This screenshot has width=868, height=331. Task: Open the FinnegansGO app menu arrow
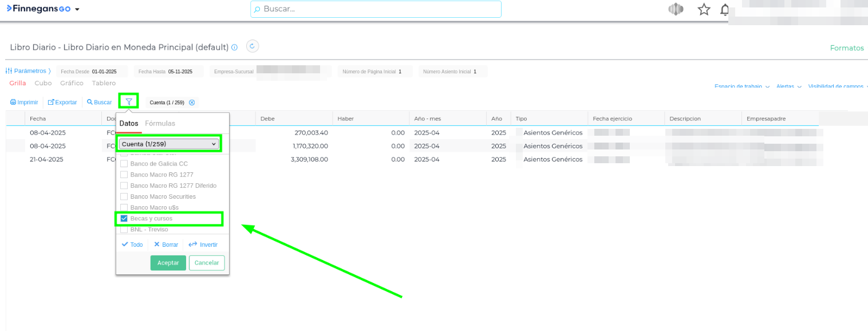click(77, 10)
